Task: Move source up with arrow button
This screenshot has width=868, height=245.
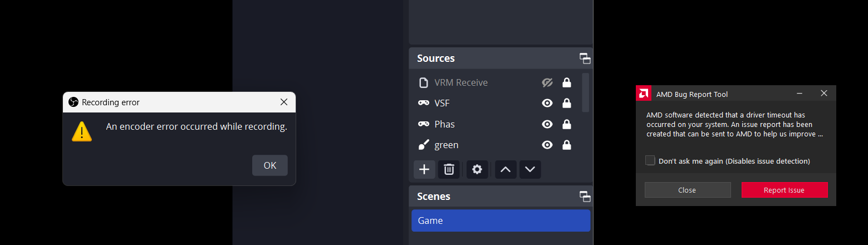Action: click(506, 169)
